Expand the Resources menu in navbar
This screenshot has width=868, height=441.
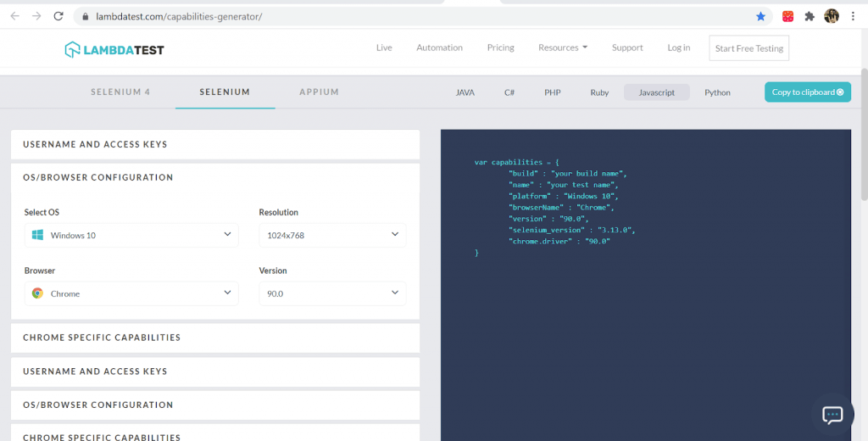tap(562, 48)
